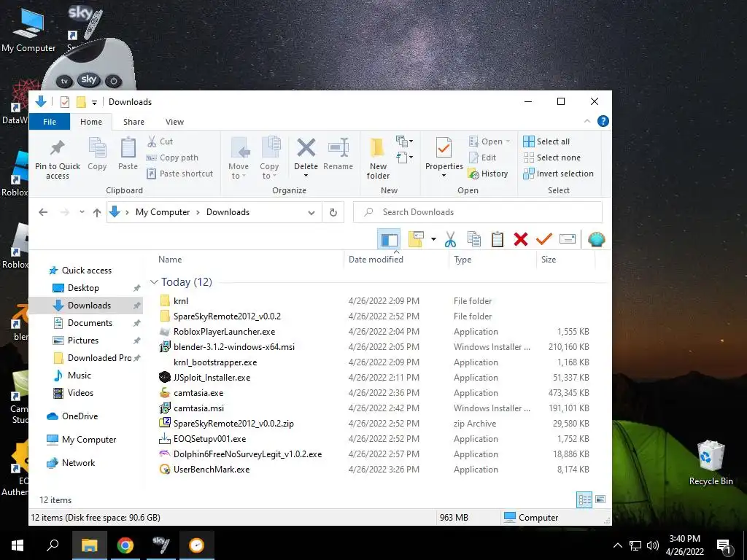Open Quick Access Toolbar customize dropdown
This screenshot has height=560, width=747.
tap(94, 102)
